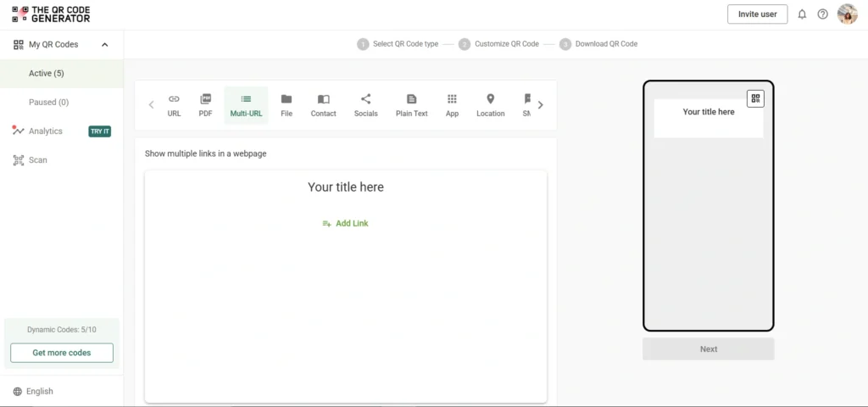Open Paused (0) QR codes list
This screenshot has width=868, height=407.
point(48,103)
